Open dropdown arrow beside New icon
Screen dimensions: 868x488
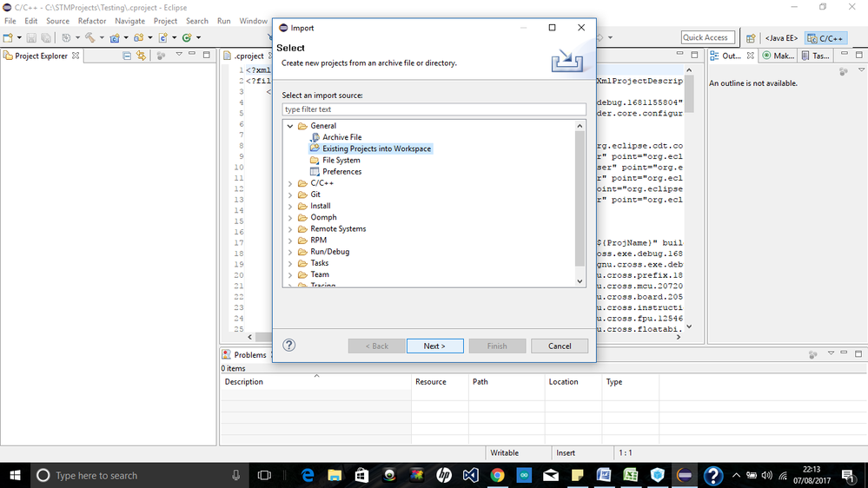(x=19, y=37)
